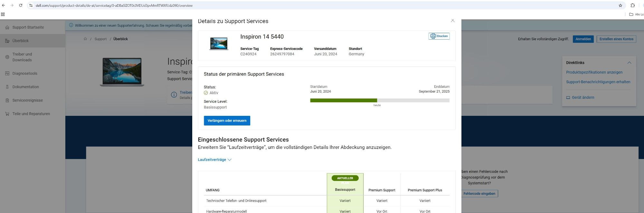Click the Service Level value 'Basissupport'
Image resolution: width=644 pixels, height=213 pixels.
[x=215, y=107]
